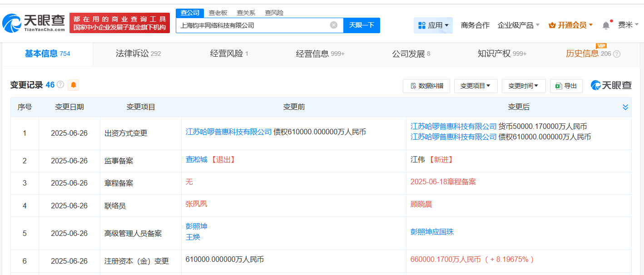Click the Tianyancha logo in the header

[x=34, y=23]
